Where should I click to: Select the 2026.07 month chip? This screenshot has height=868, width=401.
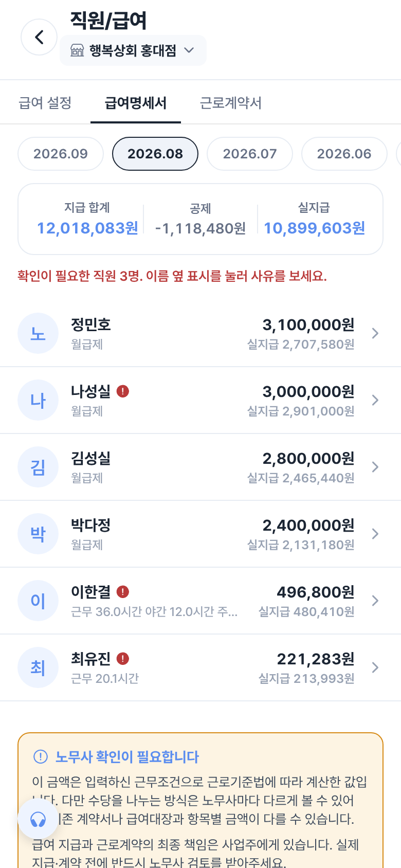click(x=250, y=154)
